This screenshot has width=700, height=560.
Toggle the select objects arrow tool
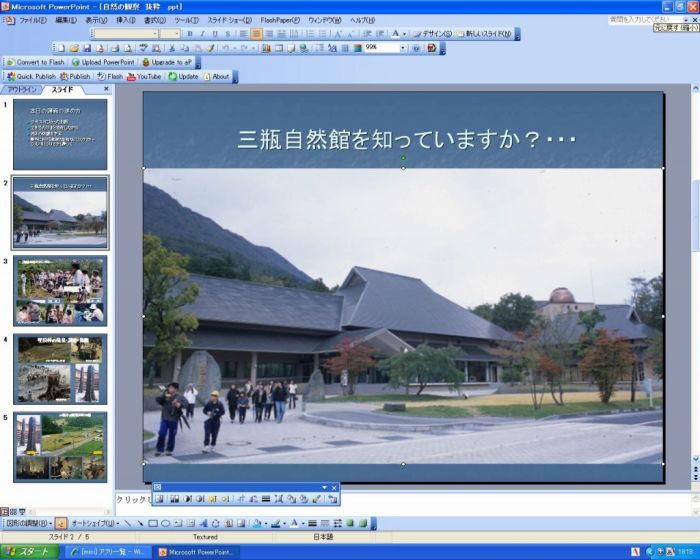[x=61, y=523]
